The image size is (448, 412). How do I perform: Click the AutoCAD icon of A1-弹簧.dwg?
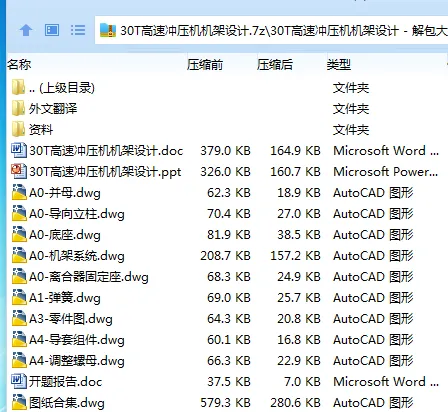coord(19,298)
